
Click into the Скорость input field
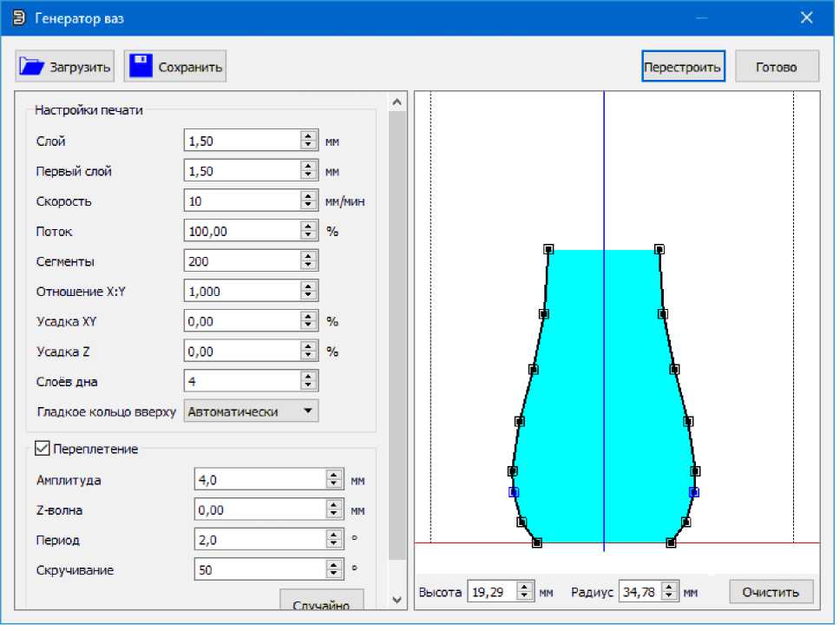pos(242,201)
